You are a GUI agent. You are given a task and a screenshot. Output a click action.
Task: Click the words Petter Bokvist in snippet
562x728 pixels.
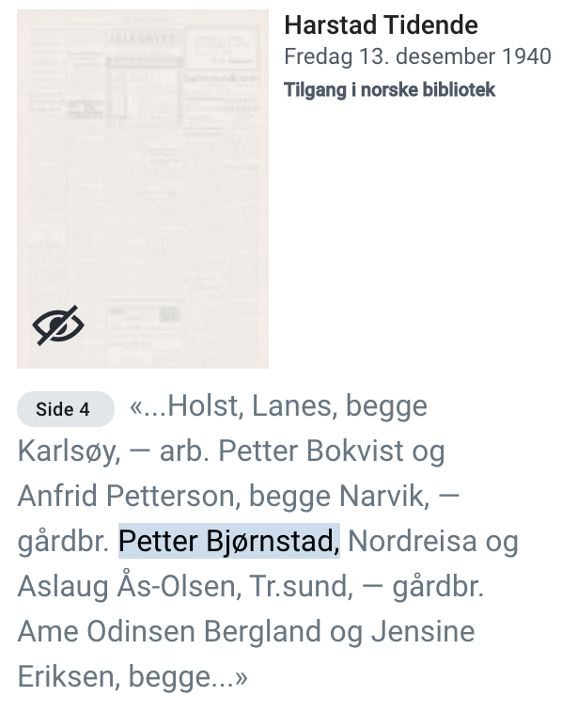(x=311, y=451)
